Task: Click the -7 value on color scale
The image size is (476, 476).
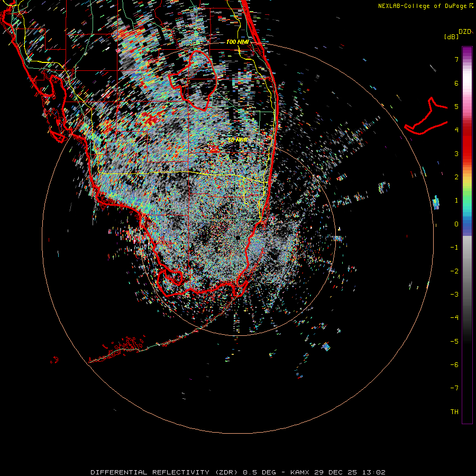Action: coord(454,388)
